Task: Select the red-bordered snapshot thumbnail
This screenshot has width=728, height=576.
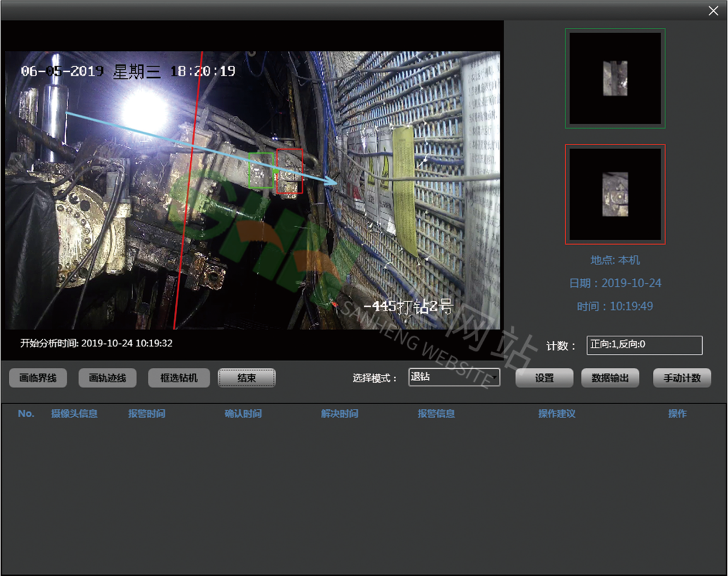Action: pyautogui.click(x=615, y=194)
